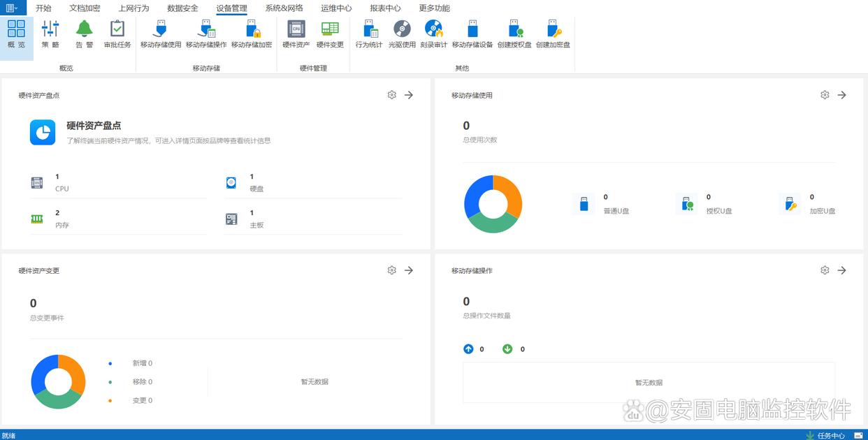Open the 策略 (Policy) ribbon icon
This screenshot has width=868, height=440.
(50, 33)
